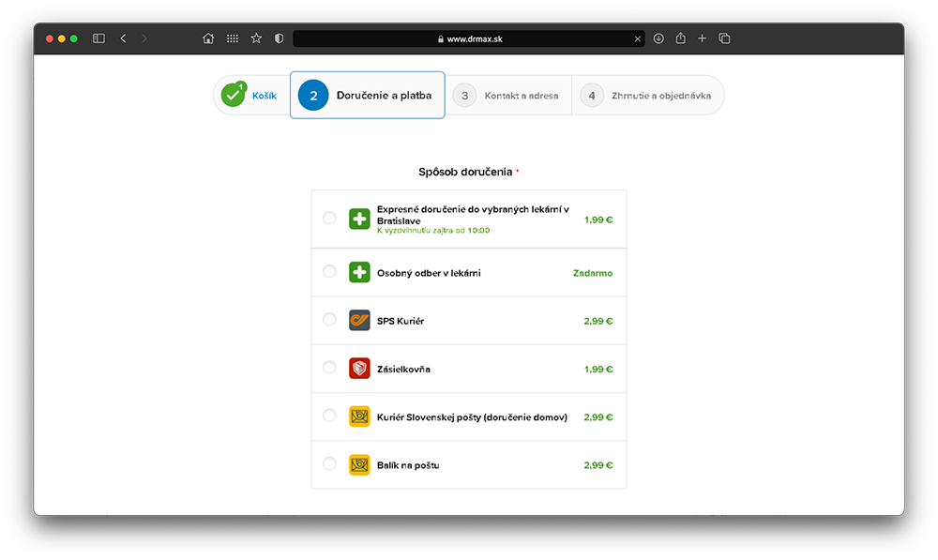Select the SPS Kuriér radio button
Image resolution: width=938 pixels, height=560 pixels.
pos(329,320)
